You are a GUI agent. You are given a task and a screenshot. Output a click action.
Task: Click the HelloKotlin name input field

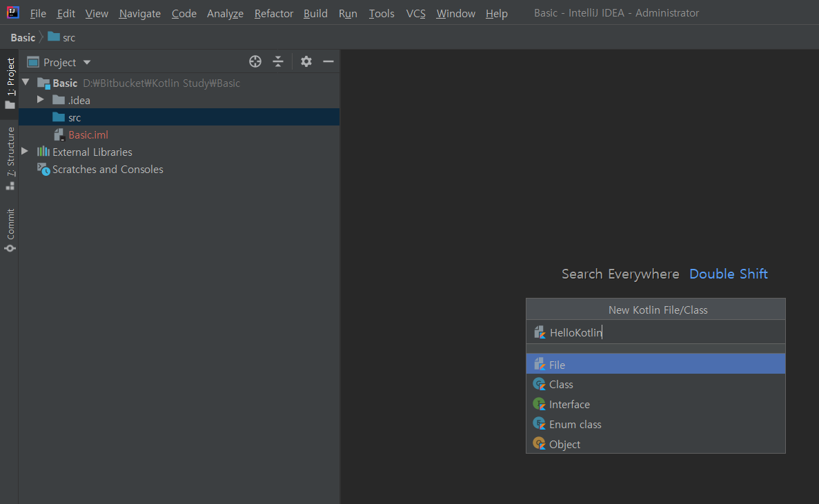pyautogui.click(x=655, y=332)
